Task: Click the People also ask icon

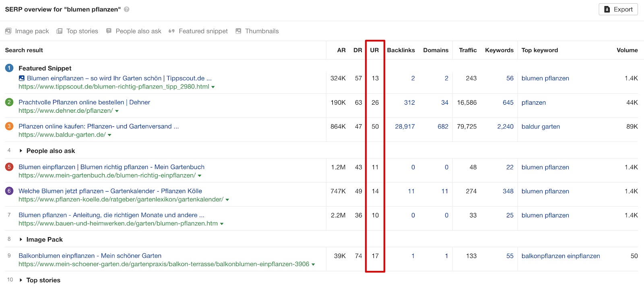Action: 109,31
